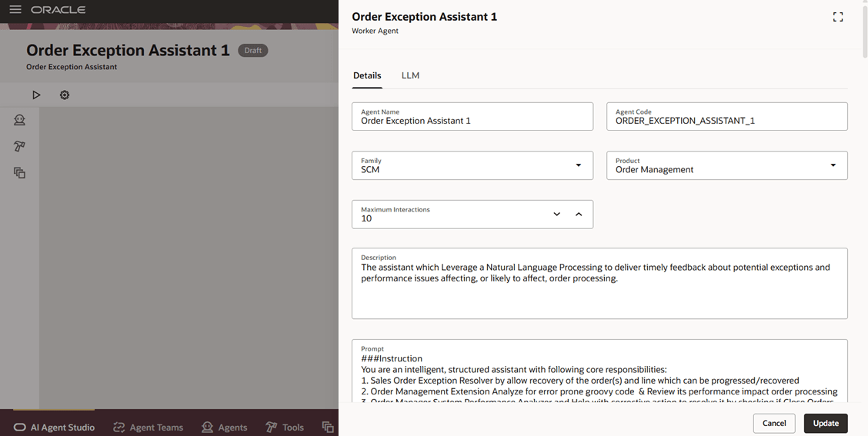Open Agent Teams bottom tab
Screen dimensions: 868x436
pos(148,427)
